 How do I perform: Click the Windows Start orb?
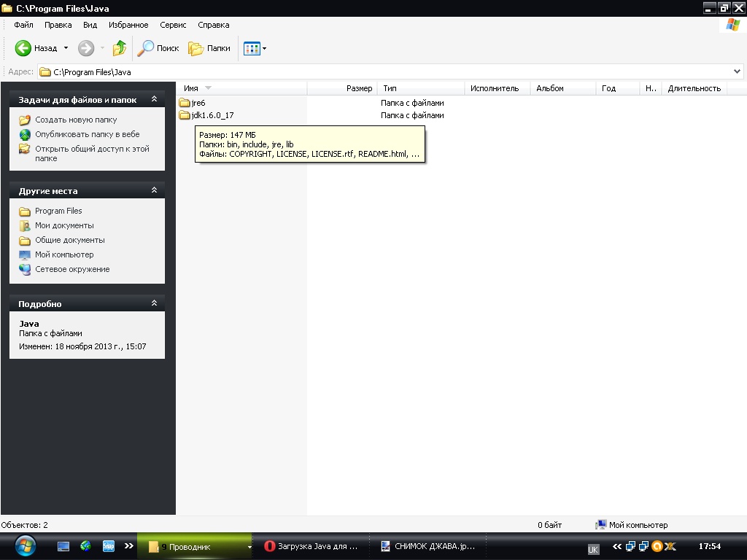point(25,546)
